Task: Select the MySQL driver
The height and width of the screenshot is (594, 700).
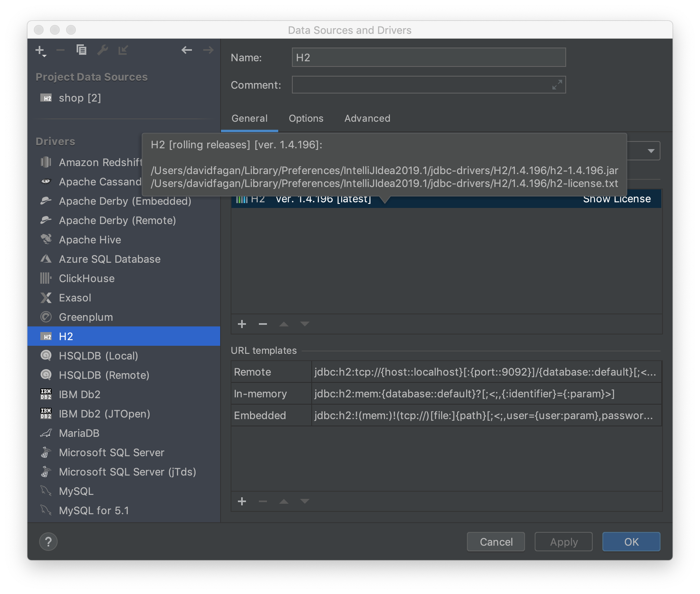Action: 124,491
